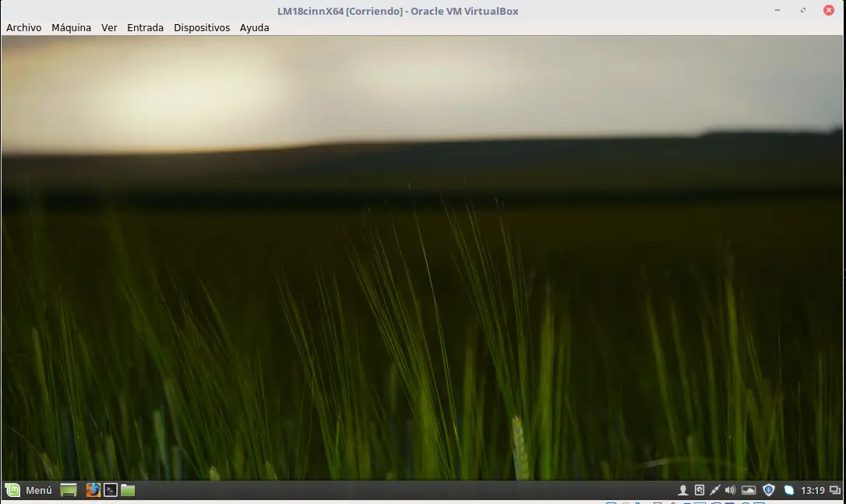Click the 13:19 clock to open calendar
This screenshot has width=846, height=504.
pos(812,490)
